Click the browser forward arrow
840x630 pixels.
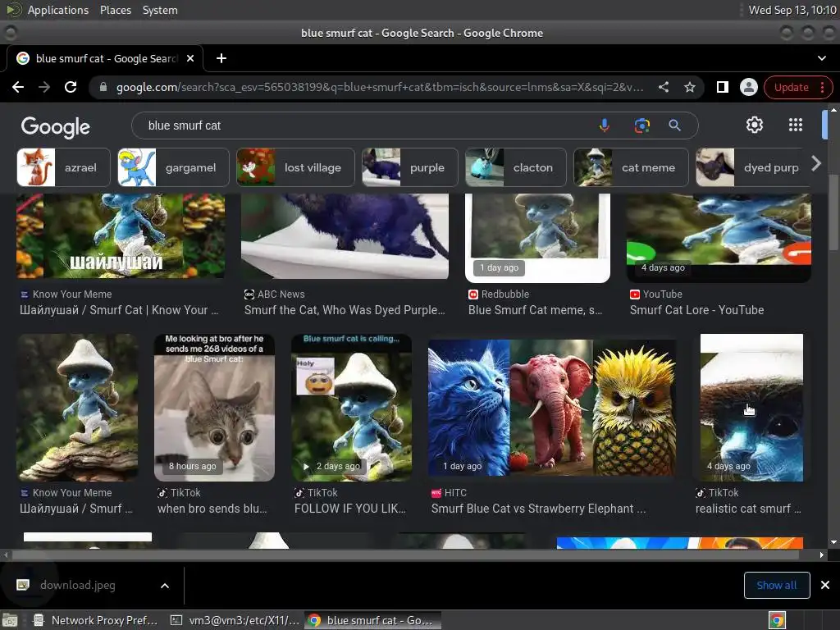(44, 87)
